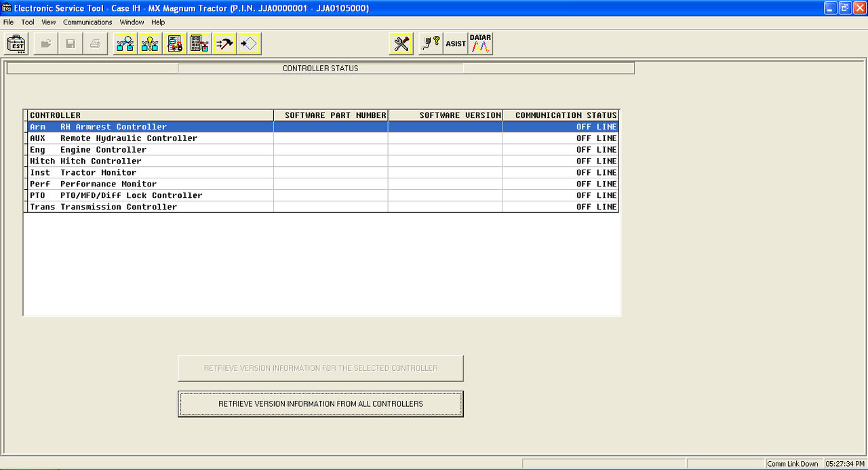Screen dimensions: 868x470
Task: Open the Window menu
Action: [132, 22]
